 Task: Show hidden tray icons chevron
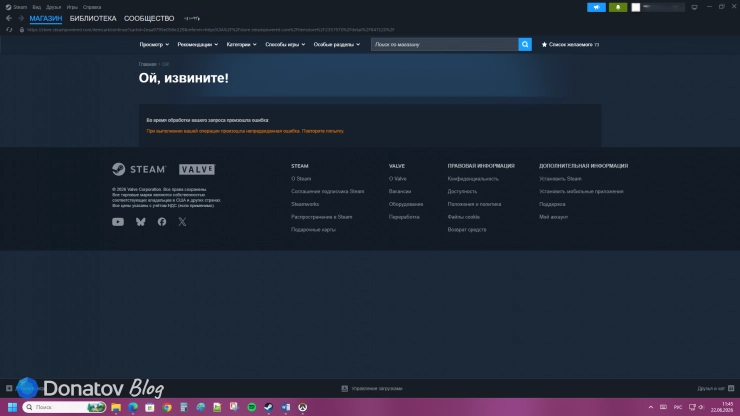tap(651, 407)
